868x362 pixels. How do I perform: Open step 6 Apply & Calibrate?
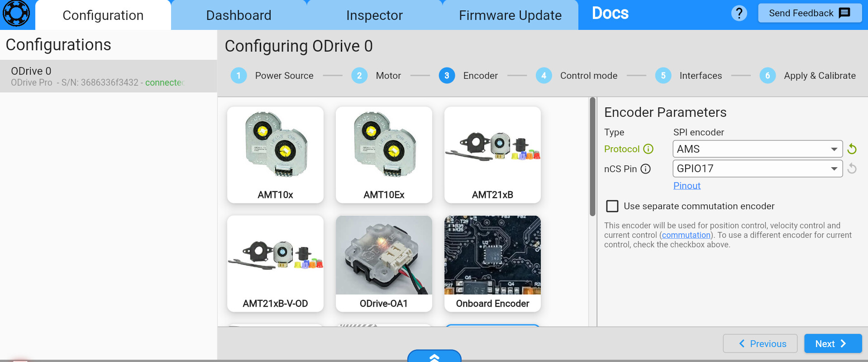[807, 76]
